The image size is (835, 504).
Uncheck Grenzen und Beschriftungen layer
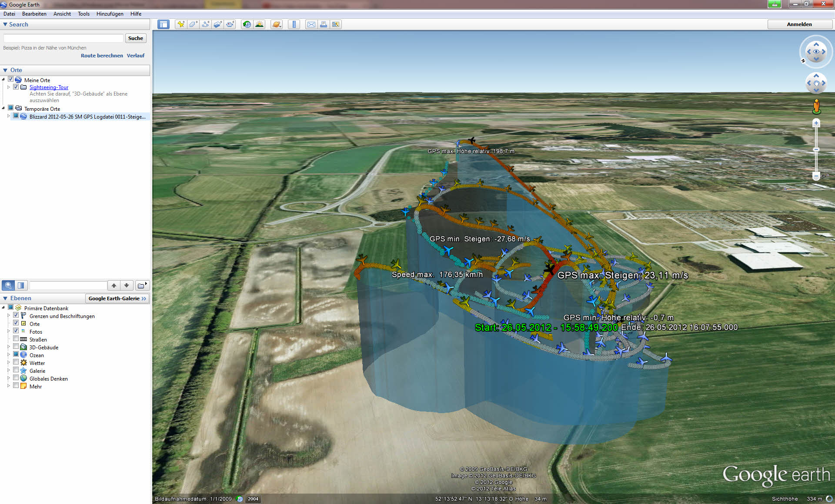pyautogui.click(x=16, y=315)
